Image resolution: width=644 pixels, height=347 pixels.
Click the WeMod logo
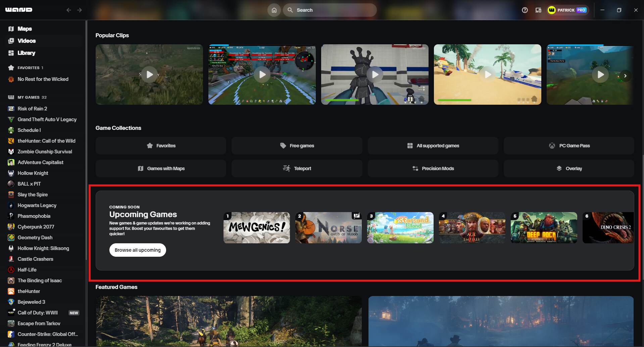click(19, 10)
